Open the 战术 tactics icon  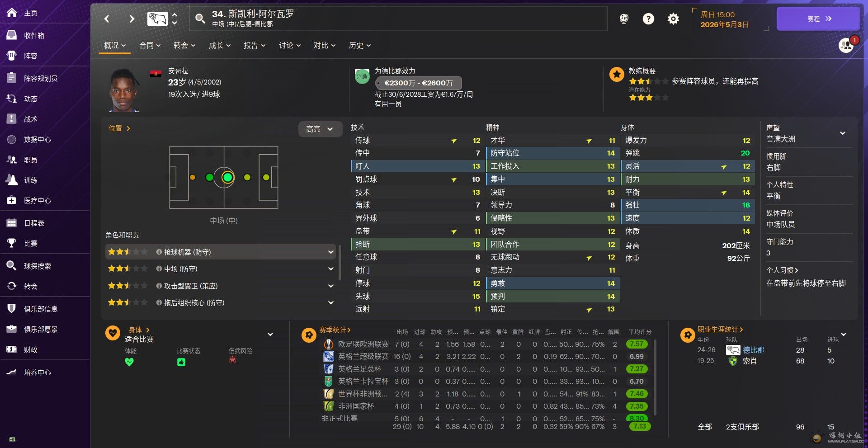point(12,119)
